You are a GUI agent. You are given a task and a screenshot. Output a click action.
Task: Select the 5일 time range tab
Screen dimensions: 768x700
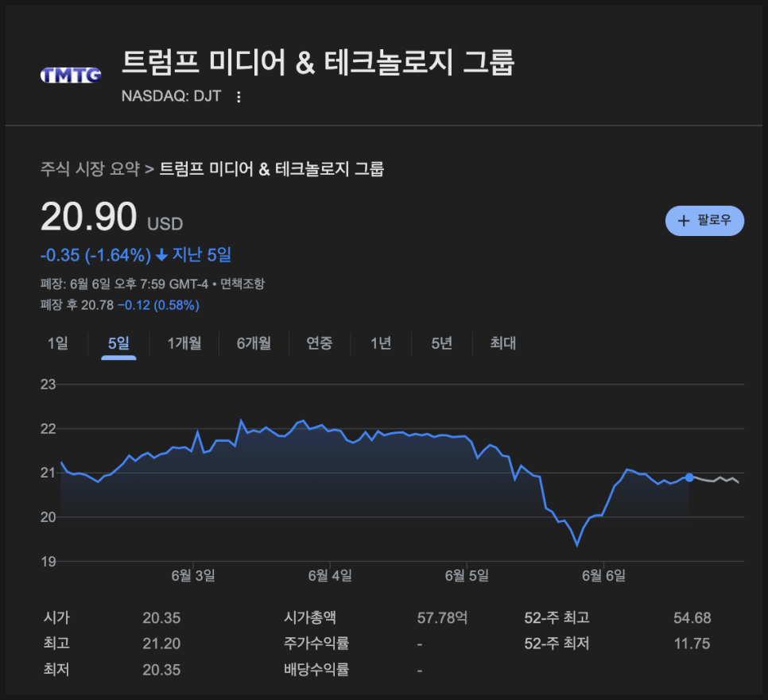coord(118,343)
